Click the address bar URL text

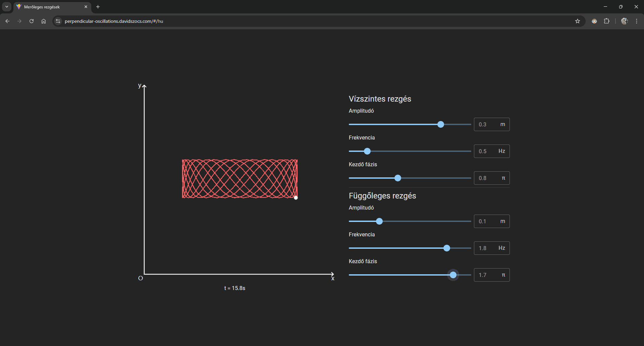(114, 21)
